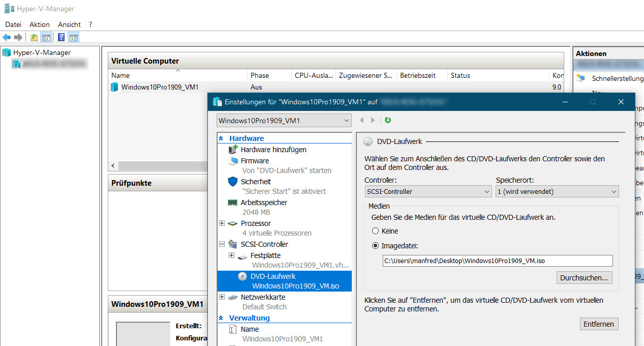Screen dimensions: 644x346
Task: Sort by Status column header
Action: point(498,75)
